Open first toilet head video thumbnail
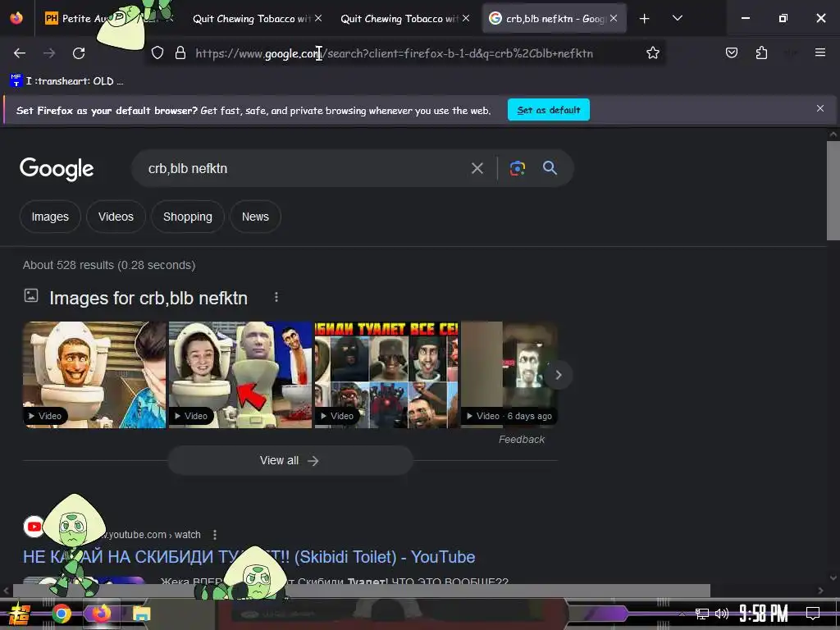The height and width of the screenshot is (630, 840). tap(94, 374)
